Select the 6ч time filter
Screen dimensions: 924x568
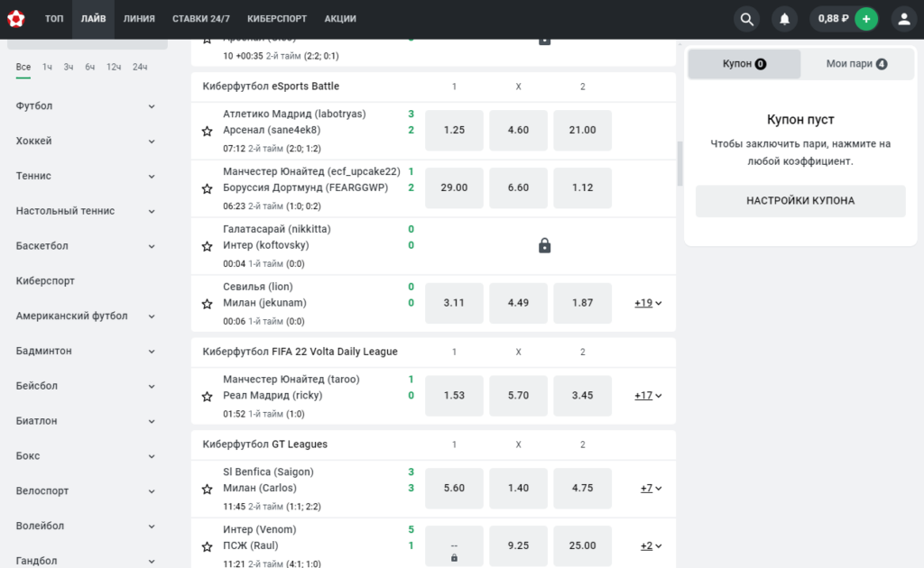(89, 67)
